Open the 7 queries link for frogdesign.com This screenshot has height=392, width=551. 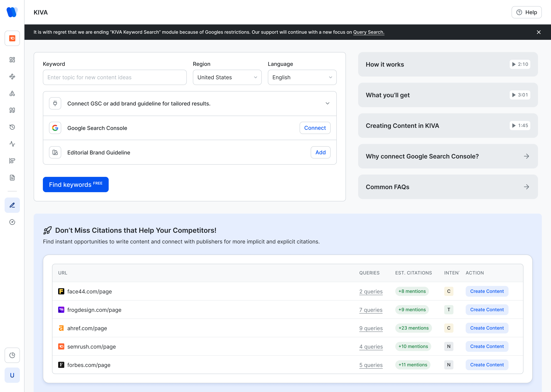tap(371, 310)
